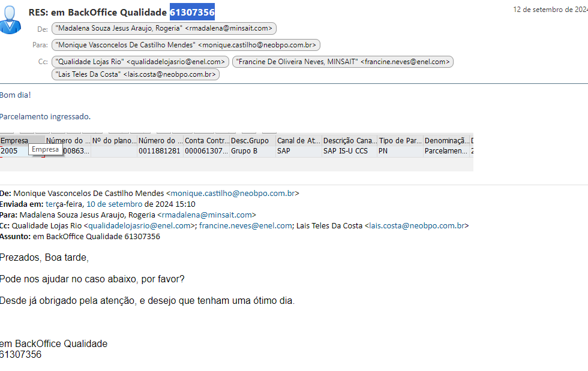Image resolution: width=588 pixels, height=371 pixels.
Task: Click cell value Parcelamen...
Action: [446, 151]
